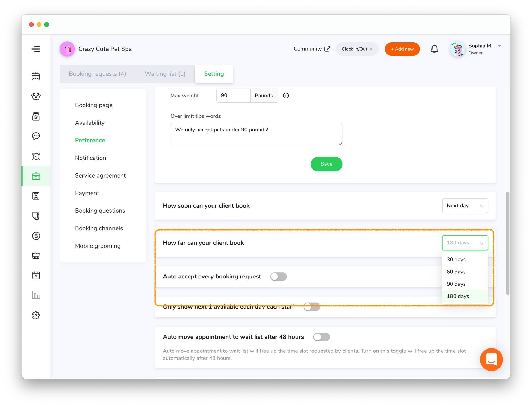Toggle Auto move appointment to wait list
The height and width of the screenshot is (407, 532).
pos(321,337)
